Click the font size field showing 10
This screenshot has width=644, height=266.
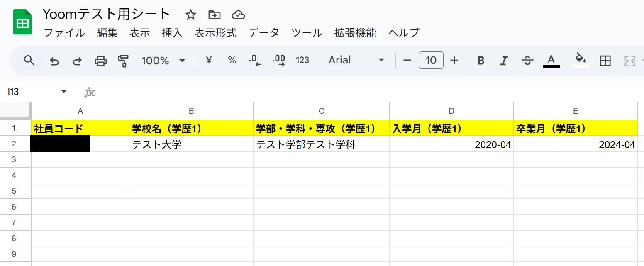coord(431,61)
